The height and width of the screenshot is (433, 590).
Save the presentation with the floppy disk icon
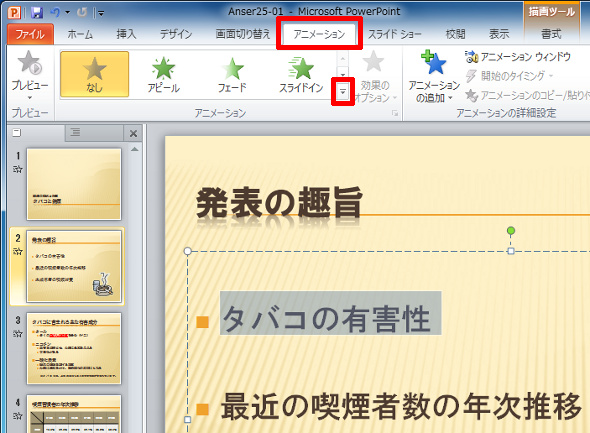[x=36, y=12]
